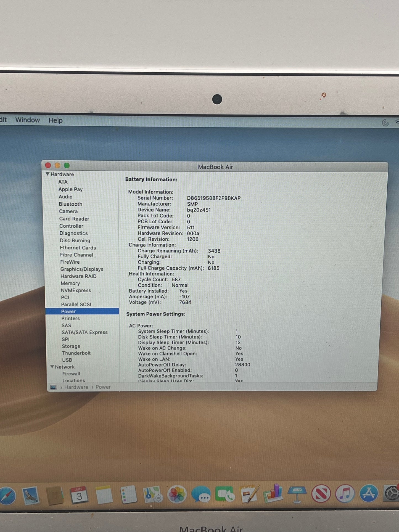Click Full Charge Capacity value 6185

(213, 268)
